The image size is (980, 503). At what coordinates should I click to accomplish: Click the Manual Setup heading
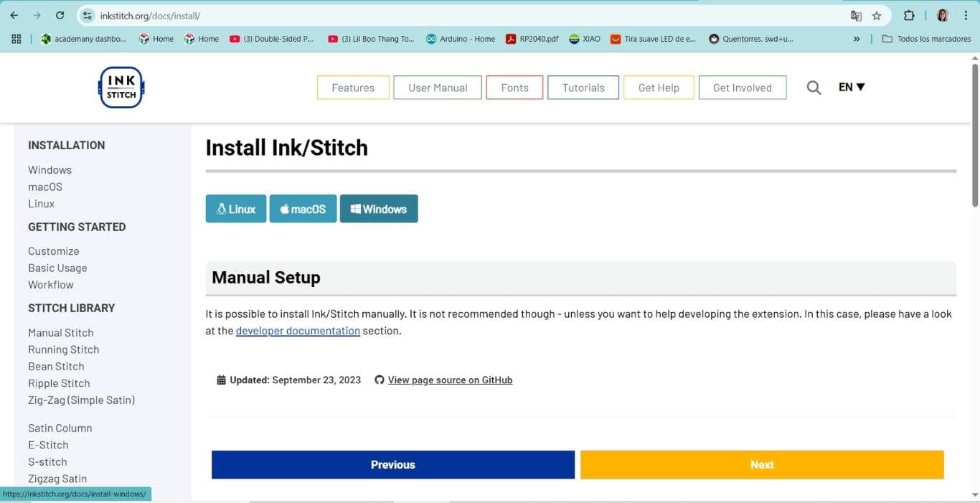(x=266, y=278)
